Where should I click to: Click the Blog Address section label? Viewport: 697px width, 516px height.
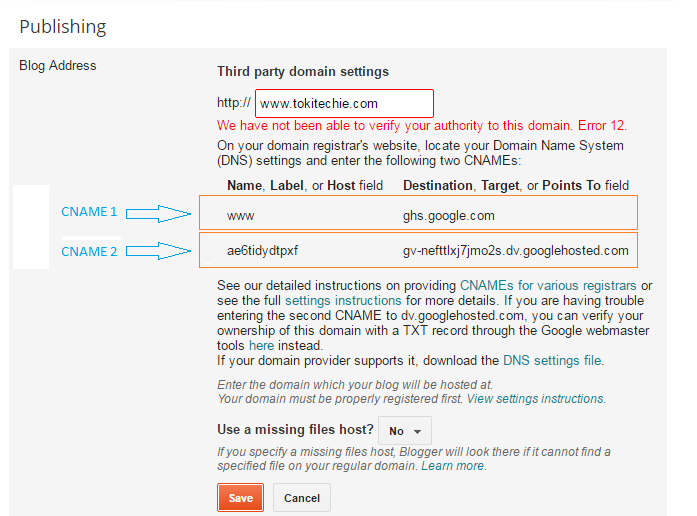58,66
